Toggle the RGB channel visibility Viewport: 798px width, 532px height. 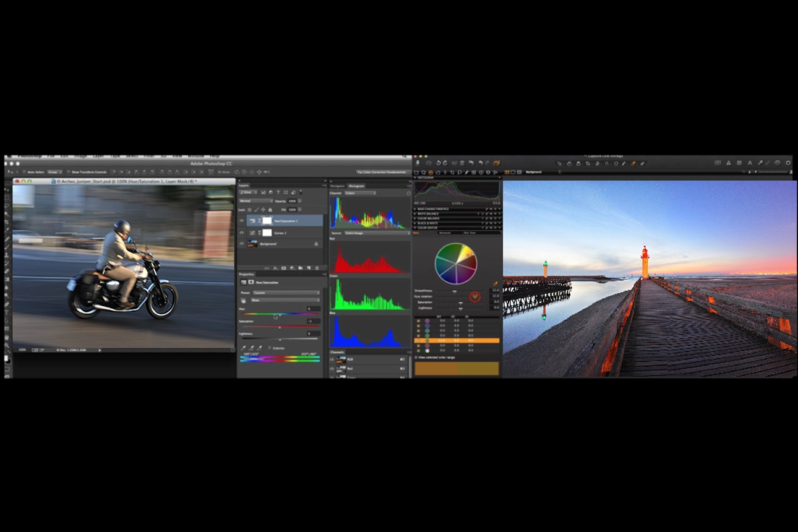[332, 359]
